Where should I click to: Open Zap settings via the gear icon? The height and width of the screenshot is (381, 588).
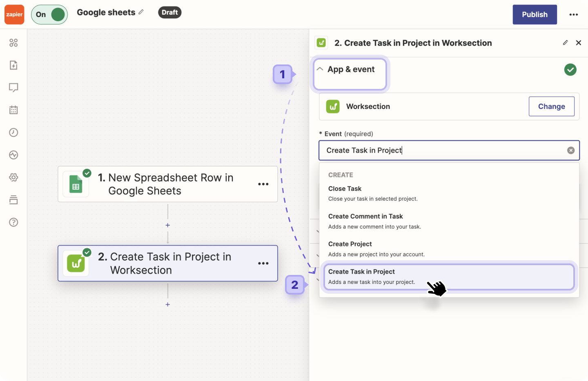pos(13,177)
